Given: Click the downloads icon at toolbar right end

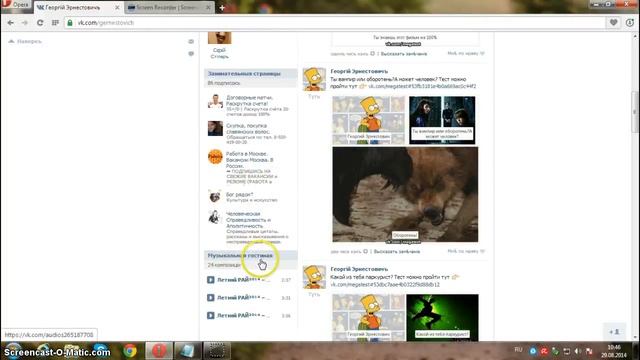Looking at the screenshot, I should (x=630, y=23).
